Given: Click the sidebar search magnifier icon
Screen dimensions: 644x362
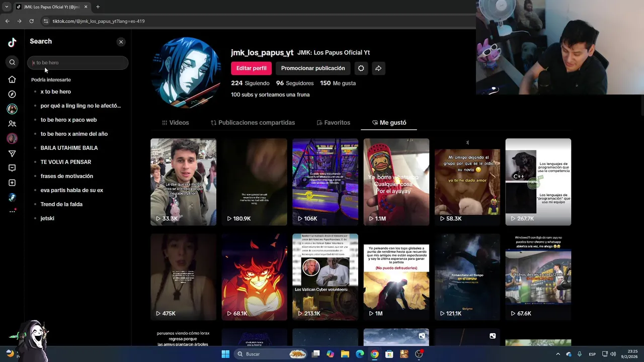Looking at the screenshot, I should (x=12, y=62).
